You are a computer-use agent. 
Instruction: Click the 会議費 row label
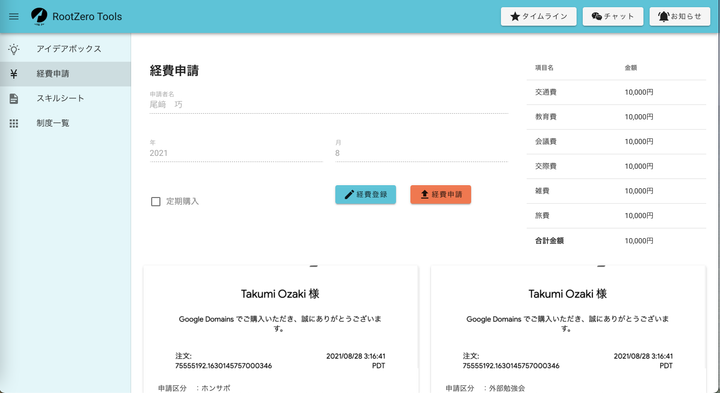(546, 142)
